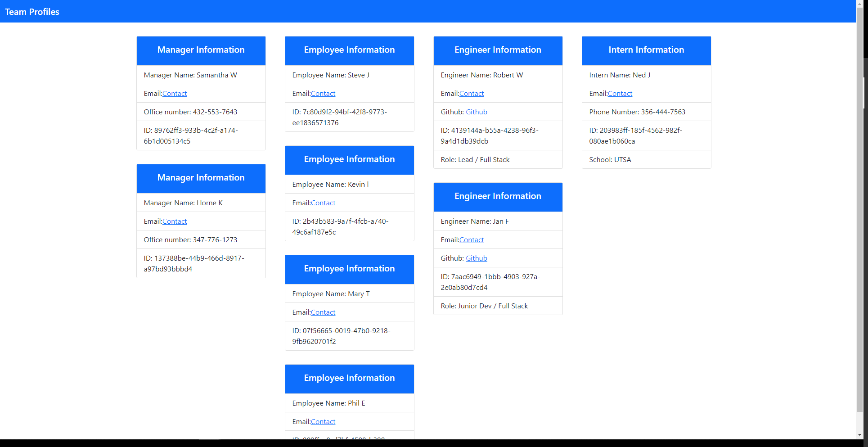Viewport: 868px width, 447px height.
Task: Click the Intern Information card header
Action: pyautogui.click(x=646, y=50)
